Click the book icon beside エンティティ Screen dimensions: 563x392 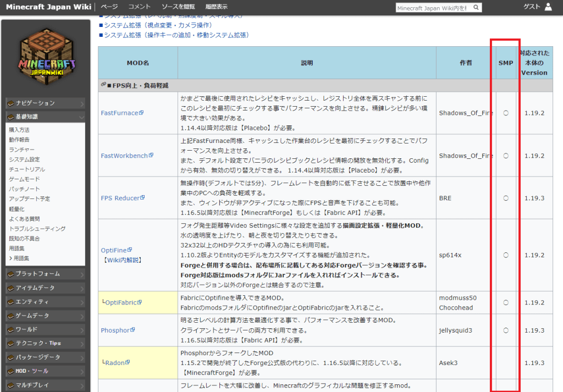pyautogui.click(x=11, y=302)
